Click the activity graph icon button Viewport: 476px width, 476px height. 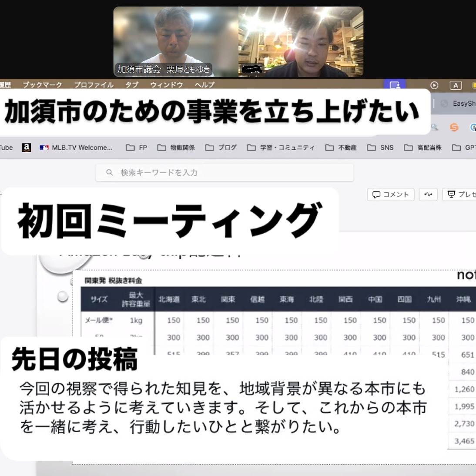tap(428, 194)
